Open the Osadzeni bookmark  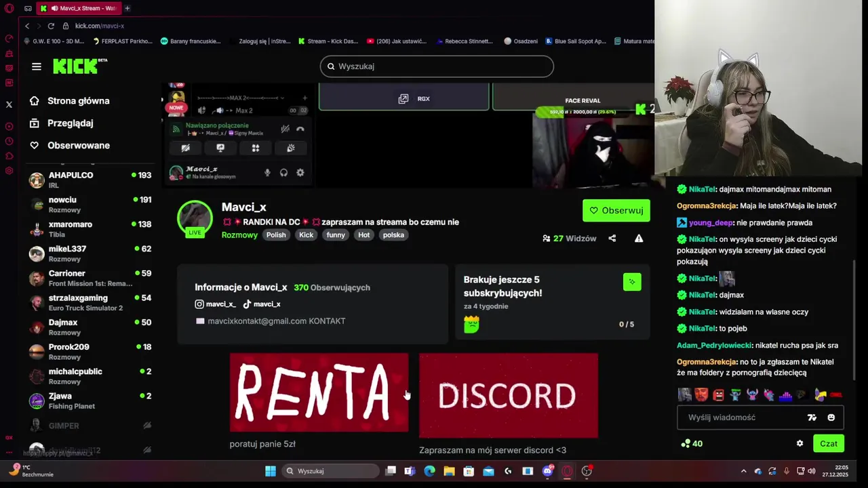(x=521, y=41)
